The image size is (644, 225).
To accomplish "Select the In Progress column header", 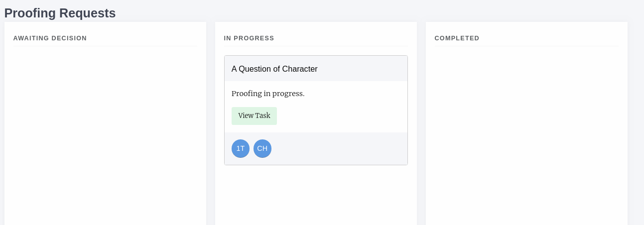I will click(x=249, y=38).
